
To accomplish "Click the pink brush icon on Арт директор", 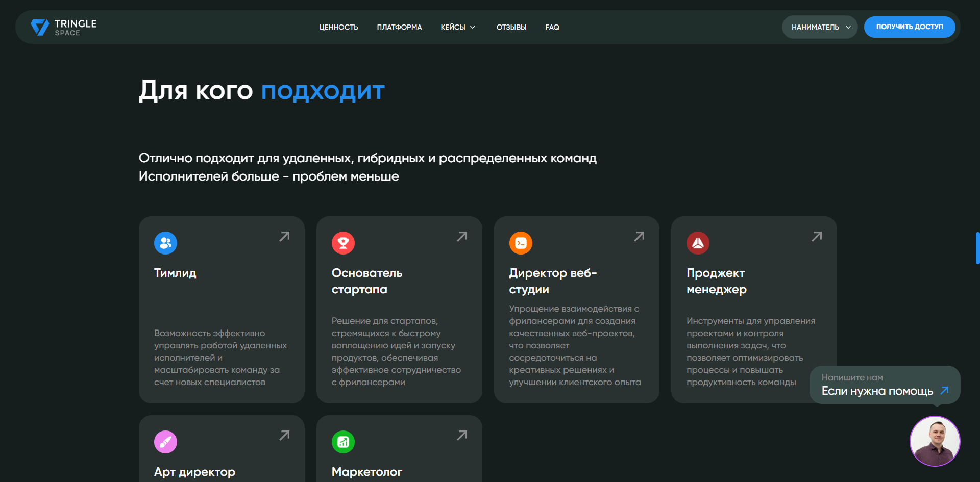I will [165, 442].
